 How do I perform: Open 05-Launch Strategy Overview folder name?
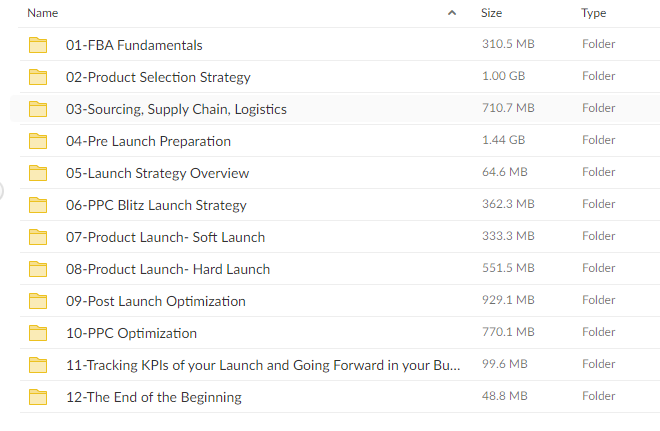coord(157,173)
